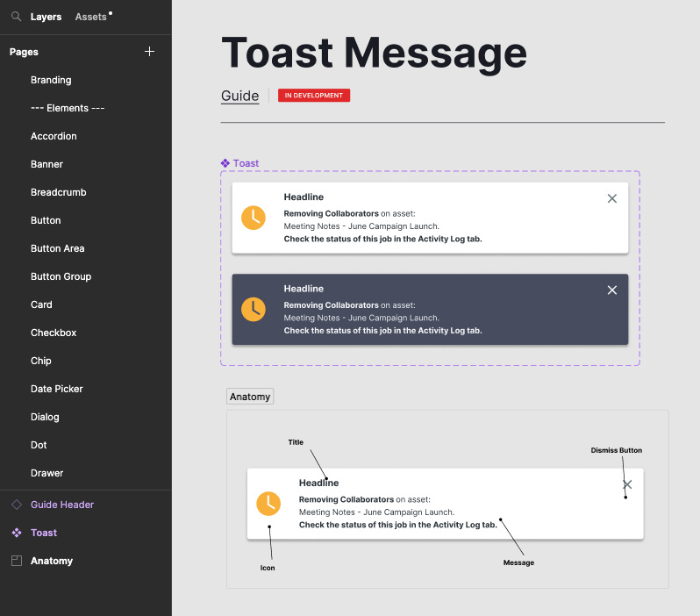Open the Dot page

pos(39,445)
